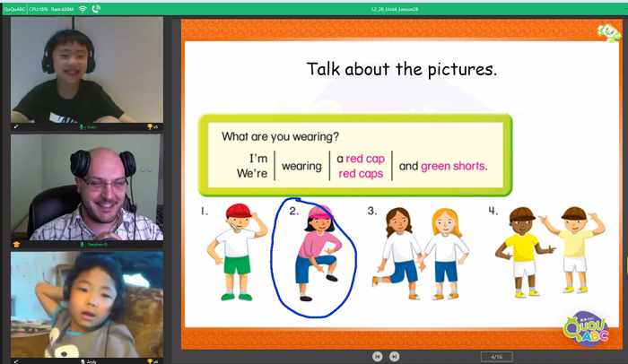Click picture 1, the boy in a red cap
This screenshot has height=364, width=628.
click(236, 252)
